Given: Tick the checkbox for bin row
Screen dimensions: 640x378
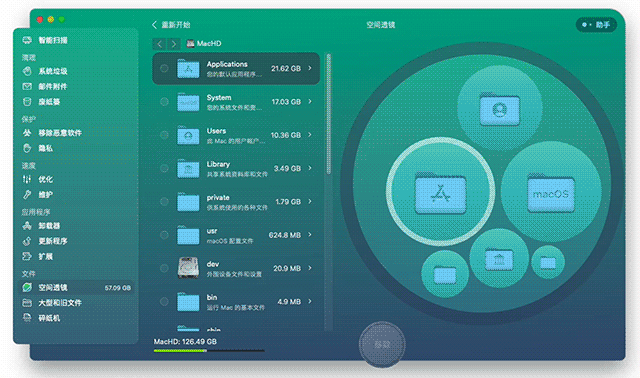Looking at the screenshot, I should click(x=164, y=302).
